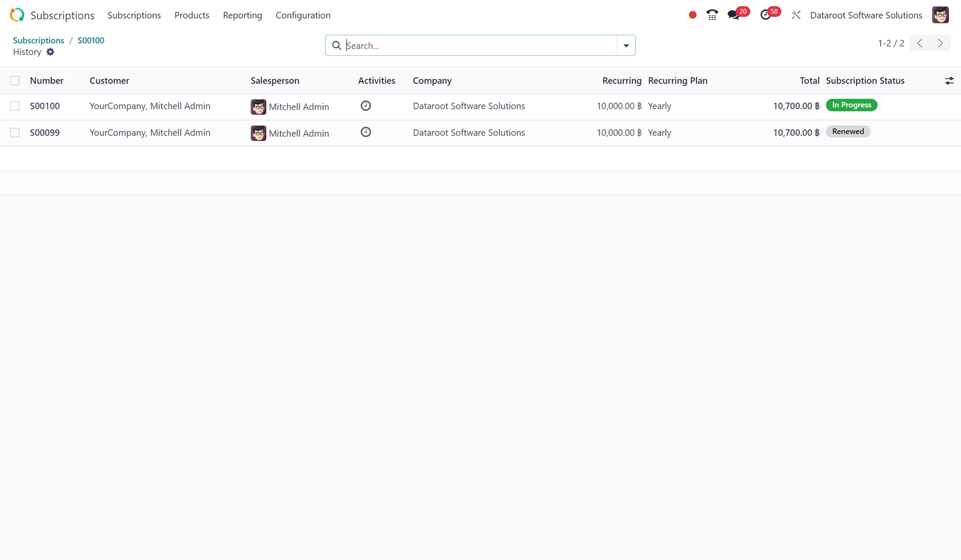Viewport: 961px width, 560px height.
Task: Click the green In Progress status badge
Action: (x=851, y=105)
